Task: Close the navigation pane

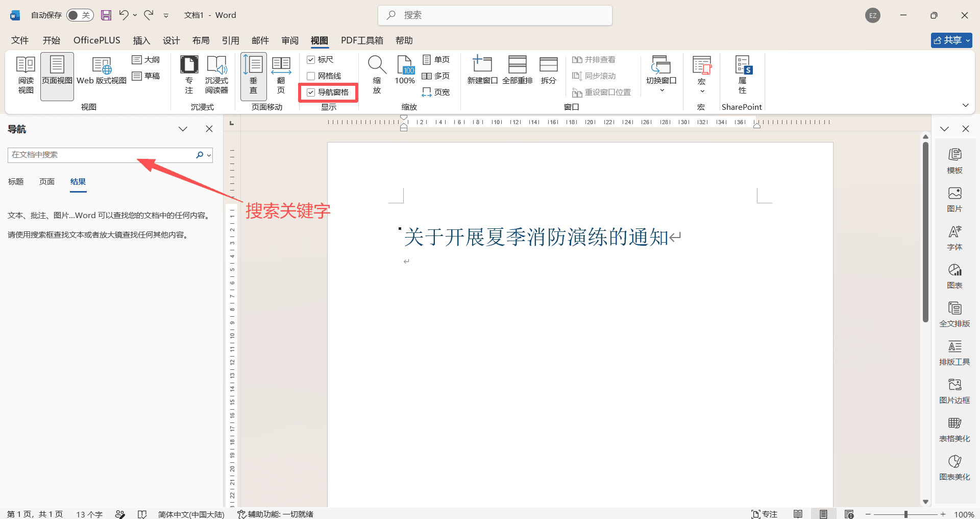Action: point(209,129)
